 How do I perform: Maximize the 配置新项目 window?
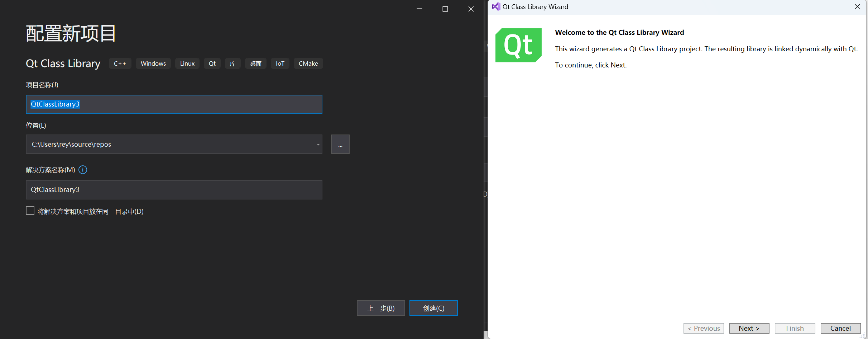445,9
